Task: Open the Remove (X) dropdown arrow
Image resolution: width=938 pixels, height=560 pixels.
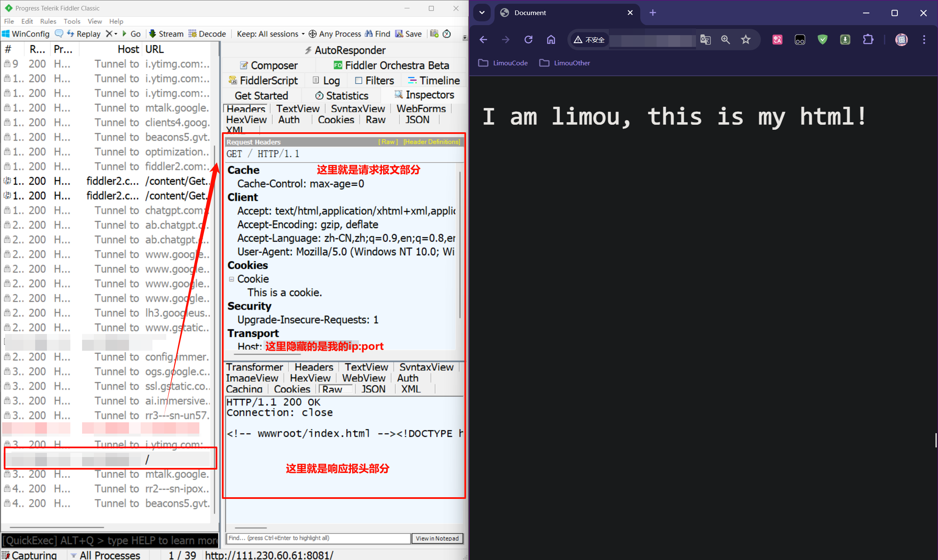Action: [x=116, y=33]
